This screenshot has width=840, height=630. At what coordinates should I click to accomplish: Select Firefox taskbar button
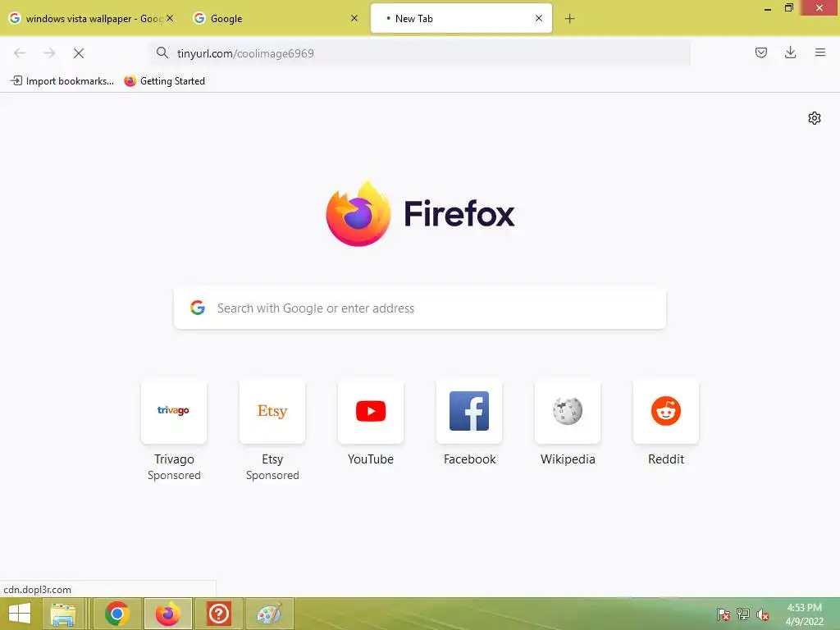(167, 614)
